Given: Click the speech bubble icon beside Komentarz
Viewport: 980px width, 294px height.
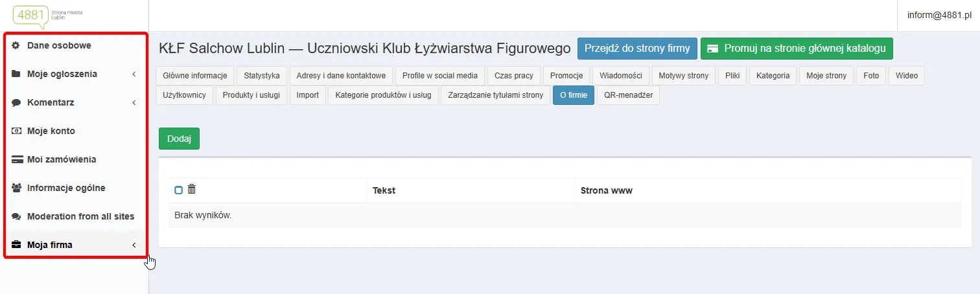Looking at the screenshot, I should pyautogui.click(x=16, y=102).
